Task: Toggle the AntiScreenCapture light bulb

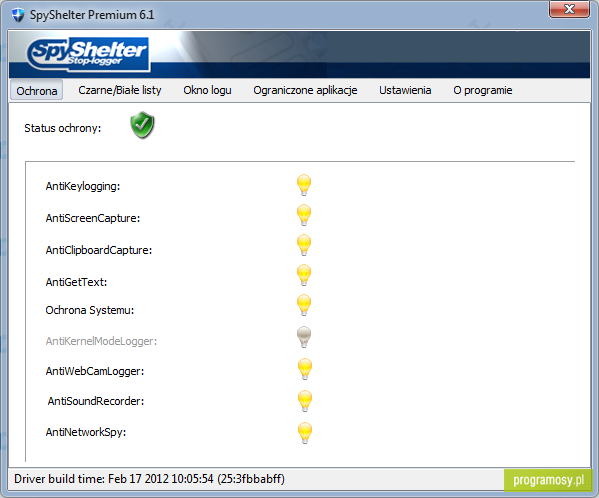Action: tap(304, 215)
